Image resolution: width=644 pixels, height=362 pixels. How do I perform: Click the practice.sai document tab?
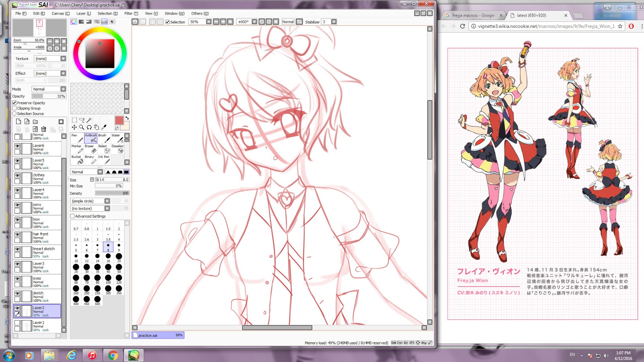[x=158, y=335]
